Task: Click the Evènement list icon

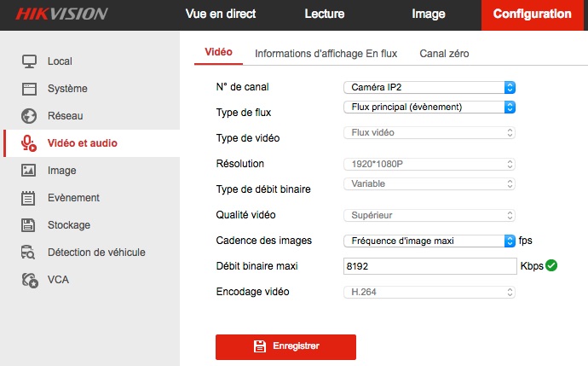Action: pos(29,198)
